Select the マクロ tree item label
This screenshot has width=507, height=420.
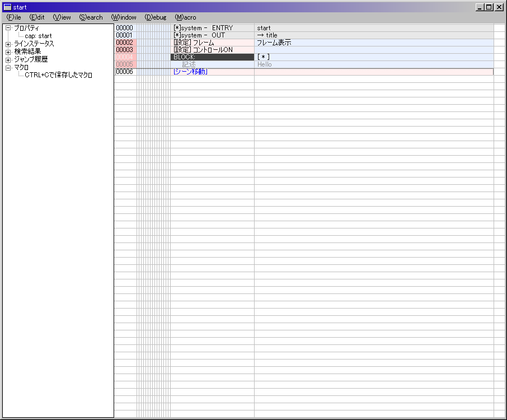21,67
